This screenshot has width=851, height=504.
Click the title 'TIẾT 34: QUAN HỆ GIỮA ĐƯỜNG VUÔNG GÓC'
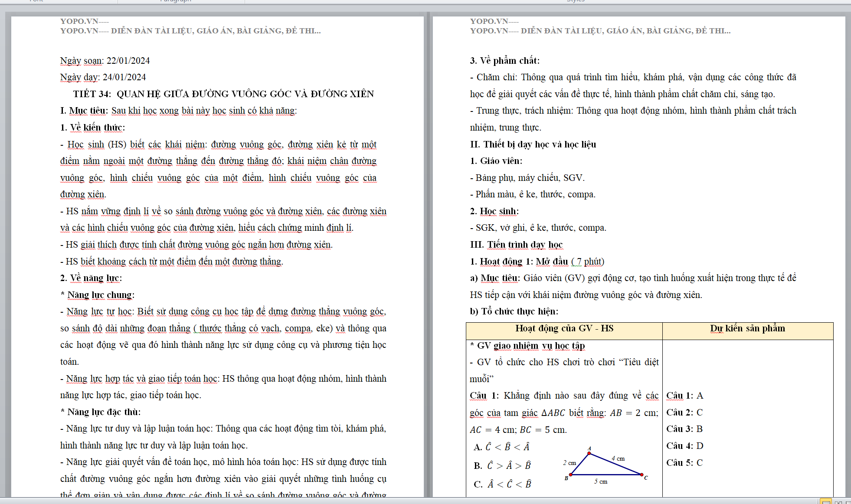click(223, 94)
